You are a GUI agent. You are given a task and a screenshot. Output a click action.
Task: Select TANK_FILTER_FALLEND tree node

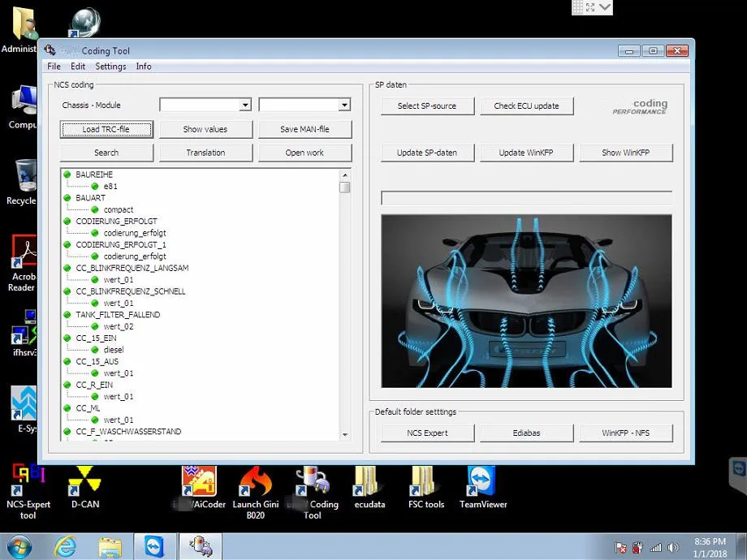[119, 314]
